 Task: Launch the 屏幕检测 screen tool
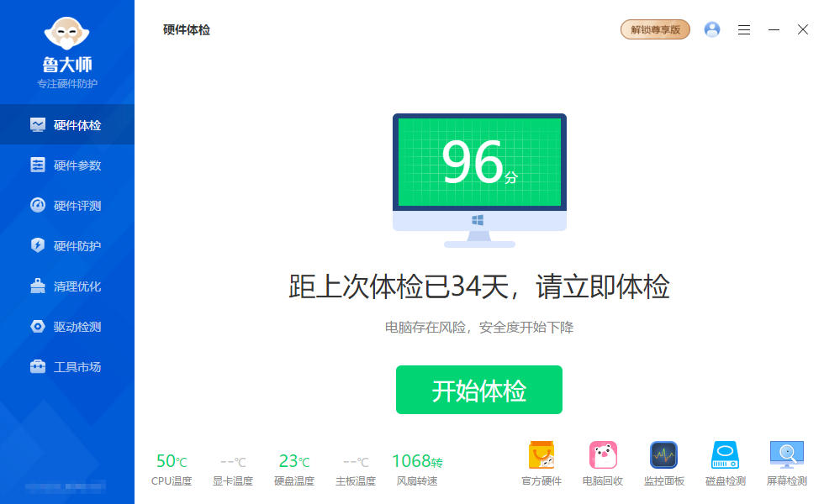pos(787,464)
